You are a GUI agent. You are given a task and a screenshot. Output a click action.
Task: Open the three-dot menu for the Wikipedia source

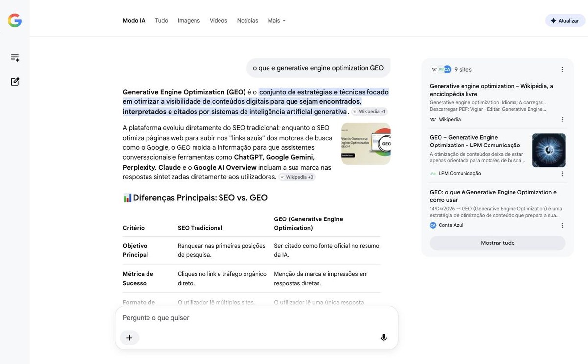(x=562, y=120)
